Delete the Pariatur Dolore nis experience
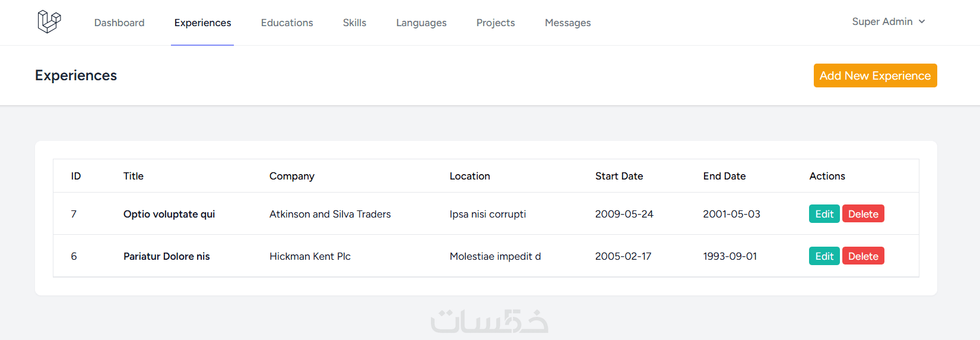This screenshot has width=980, height=340. point(863,256)
